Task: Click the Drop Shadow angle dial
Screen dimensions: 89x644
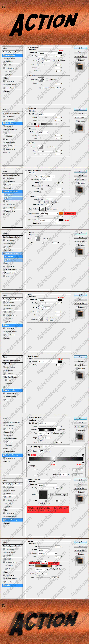Action: (41, 60)
